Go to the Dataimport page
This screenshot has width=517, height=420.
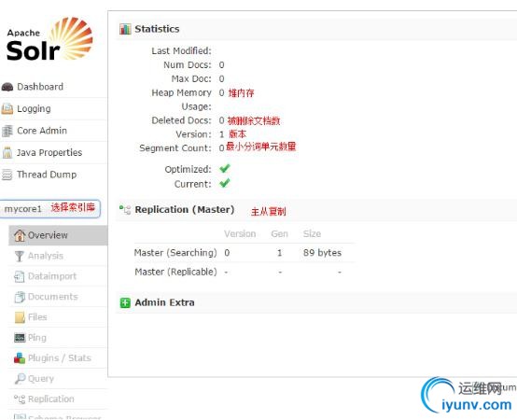coord(58,276)
